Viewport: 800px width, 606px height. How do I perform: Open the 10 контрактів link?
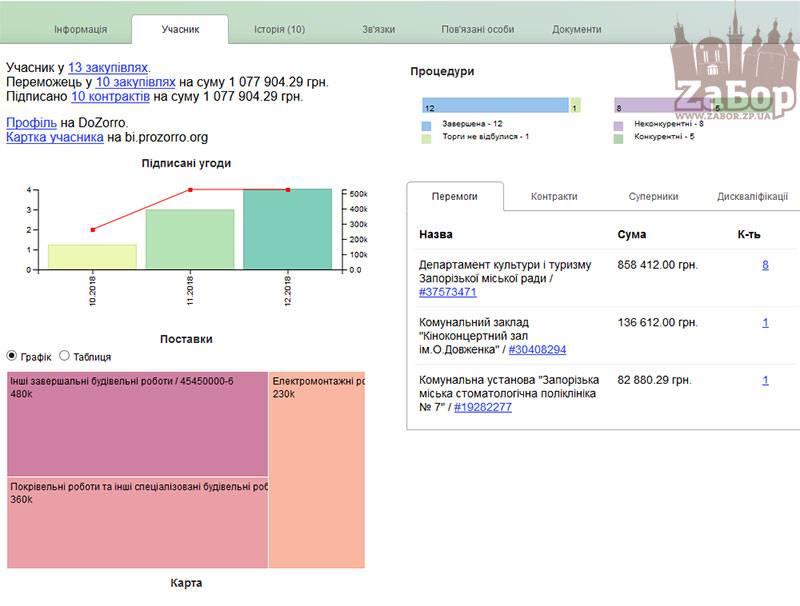(110, 97)
